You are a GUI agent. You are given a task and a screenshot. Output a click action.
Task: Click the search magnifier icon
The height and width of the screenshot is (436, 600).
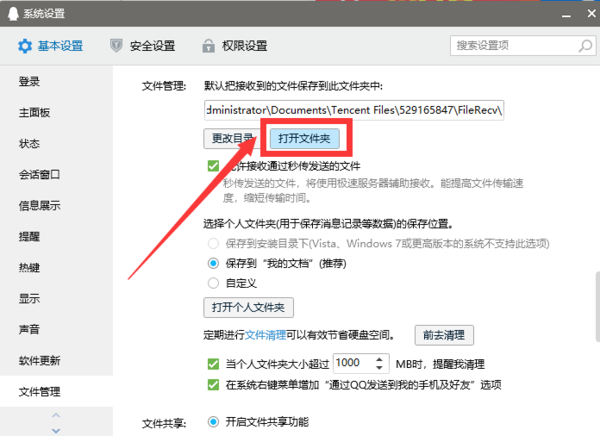pos(584,46)
